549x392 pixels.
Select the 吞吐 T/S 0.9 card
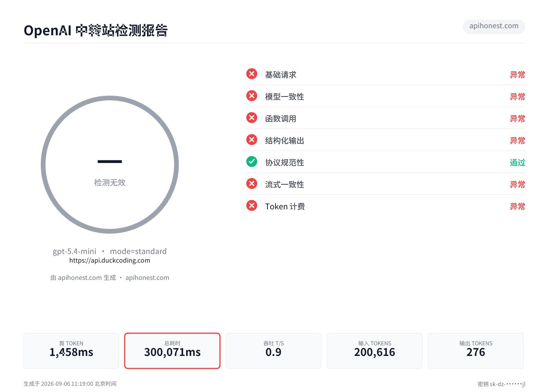click(x=273, y=351)
